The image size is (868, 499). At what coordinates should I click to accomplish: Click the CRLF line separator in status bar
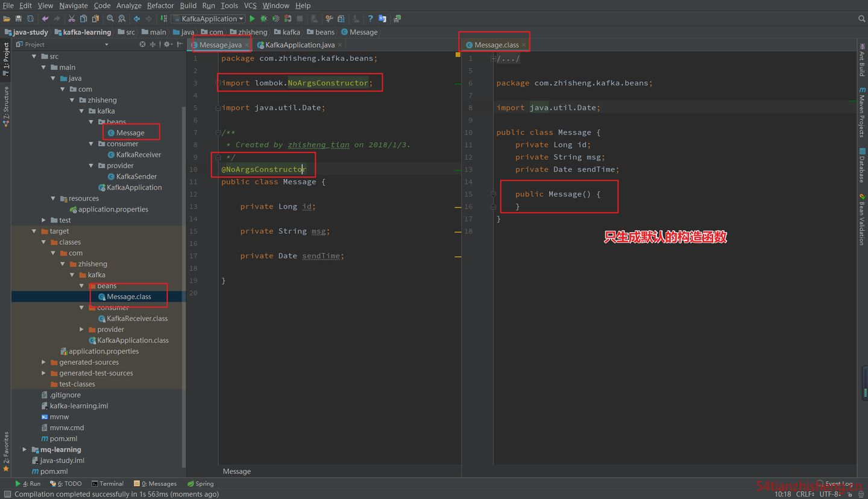point(806,494)
